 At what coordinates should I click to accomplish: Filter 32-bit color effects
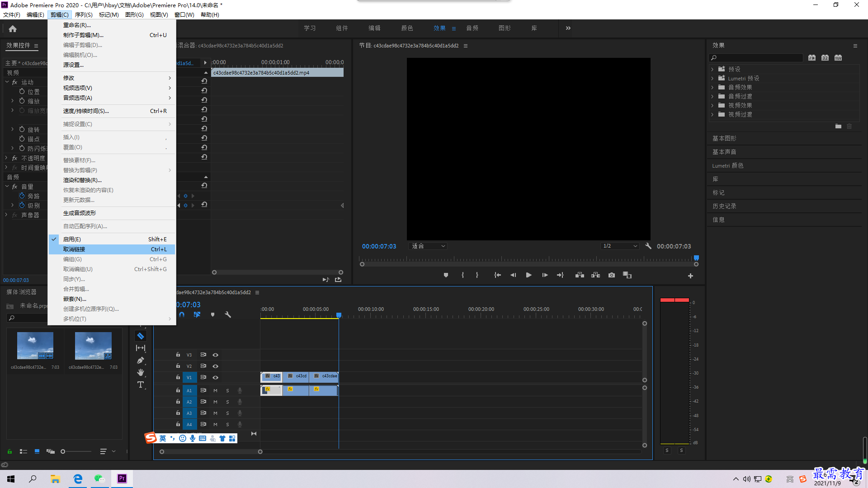(x=825, y=57)
